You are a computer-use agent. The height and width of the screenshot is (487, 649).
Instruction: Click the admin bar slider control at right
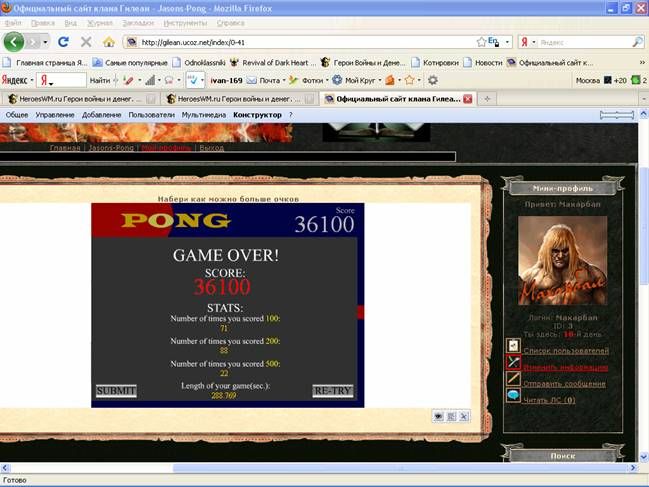tap(617, 115)
